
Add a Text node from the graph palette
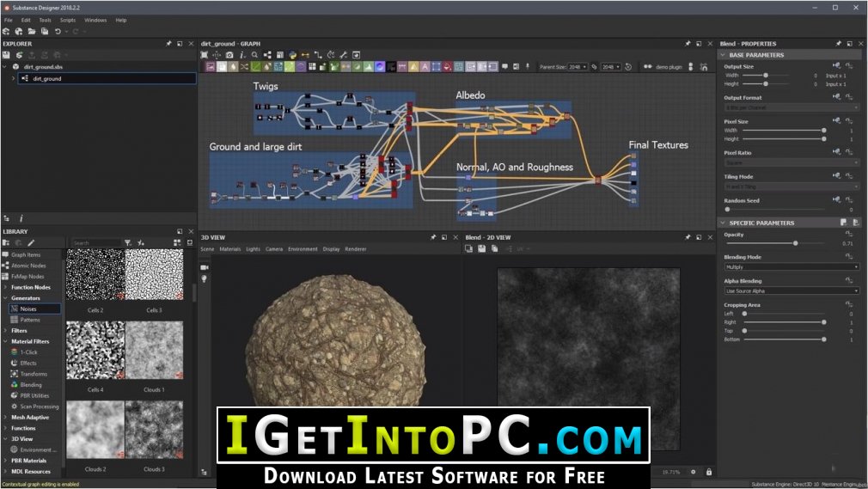tap(425, 66)
